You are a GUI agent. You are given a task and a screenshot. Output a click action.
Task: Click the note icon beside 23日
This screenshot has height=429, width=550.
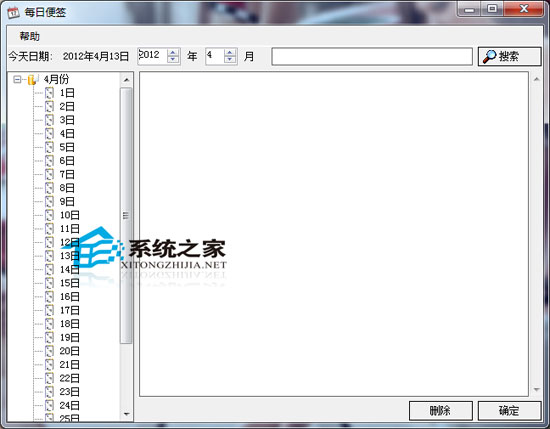coord(49,392)
